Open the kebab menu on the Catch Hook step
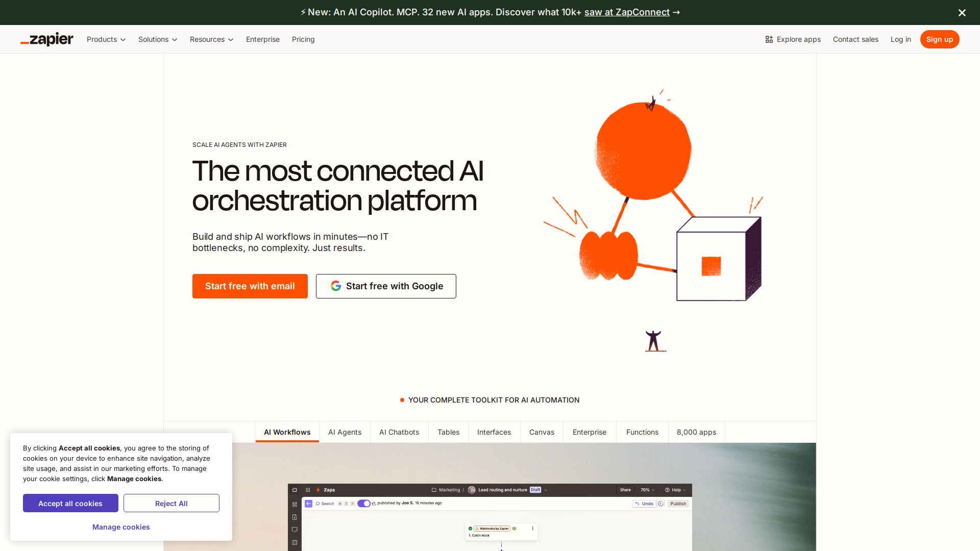 click(x=533, y=529)
